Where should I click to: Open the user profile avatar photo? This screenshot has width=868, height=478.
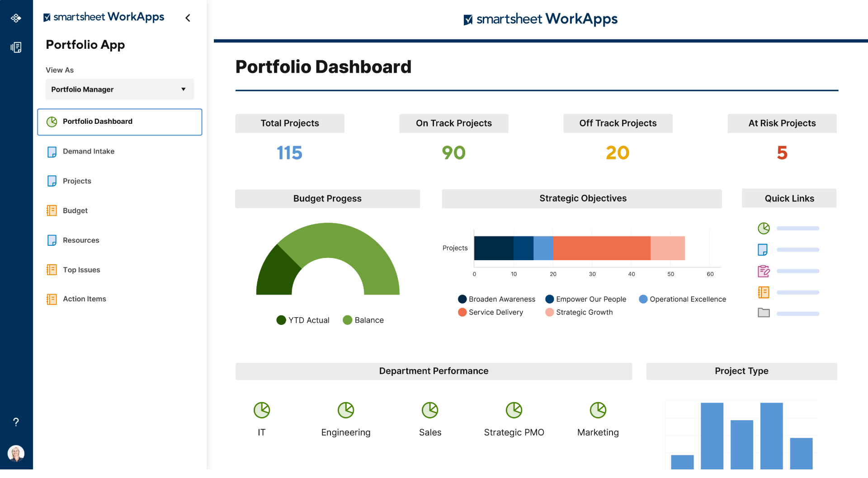tap(16, 453)
